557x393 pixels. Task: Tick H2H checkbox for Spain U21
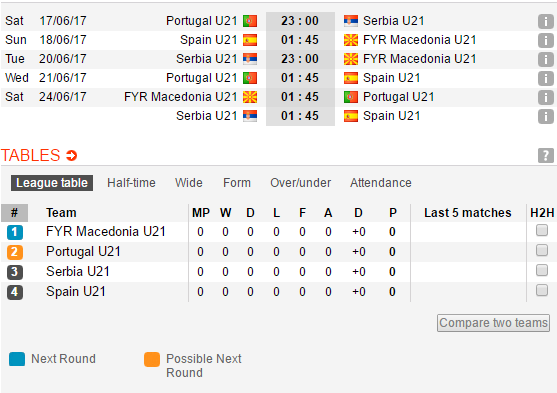542,290
